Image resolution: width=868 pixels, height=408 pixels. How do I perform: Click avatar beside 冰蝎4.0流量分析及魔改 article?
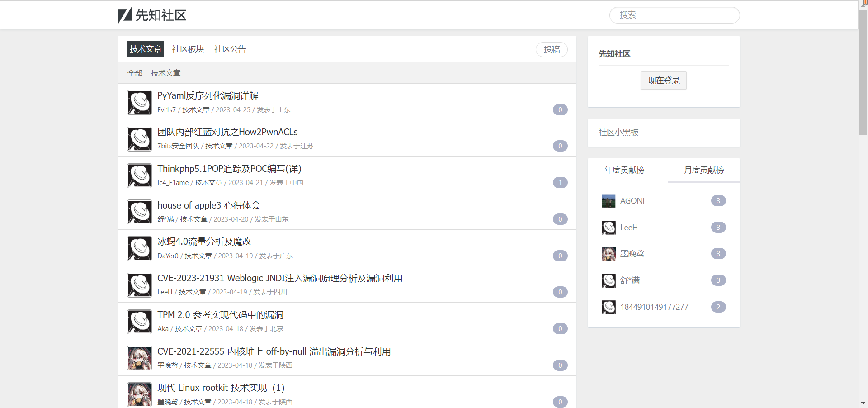click(139, 248)
